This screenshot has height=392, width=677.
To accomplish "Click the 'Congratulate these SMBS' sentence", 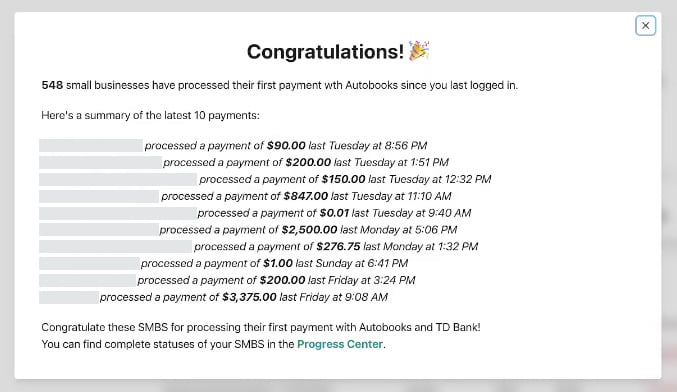I will [261, 327].
